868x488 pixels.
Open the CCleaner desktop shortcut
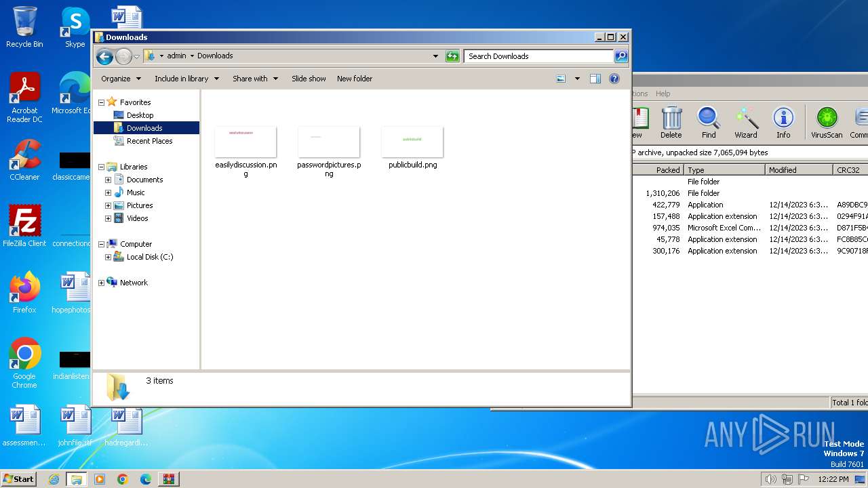[x=24, y=160]
